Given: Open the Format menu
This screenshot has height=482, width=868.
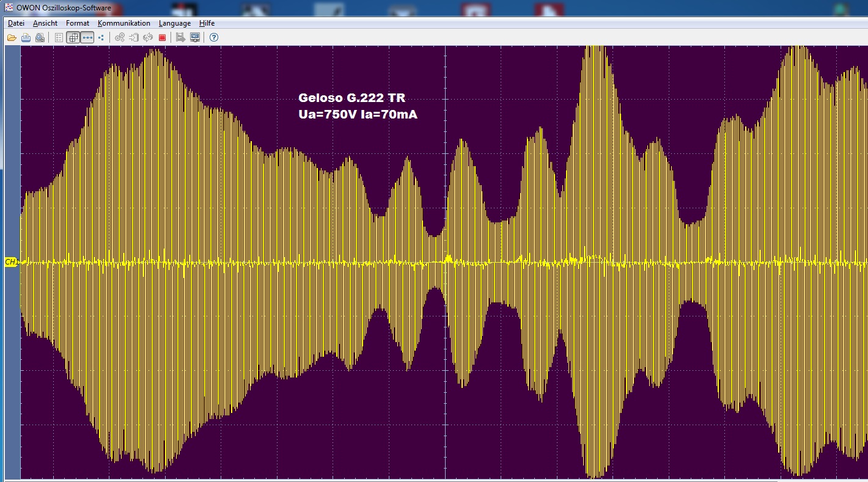Looking at the screenshot, I should pos(78,23).
